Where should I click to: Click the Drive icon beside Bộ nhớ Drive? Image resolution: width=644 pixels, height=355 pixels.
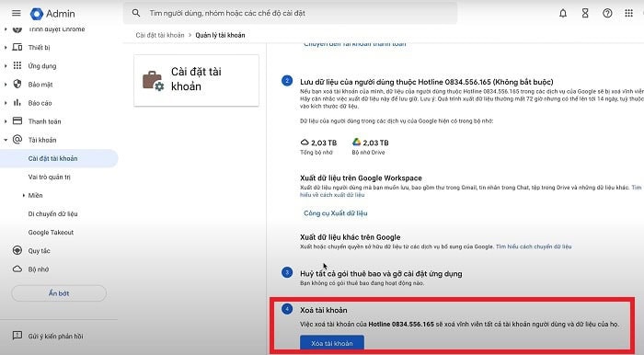click(357, 142)
